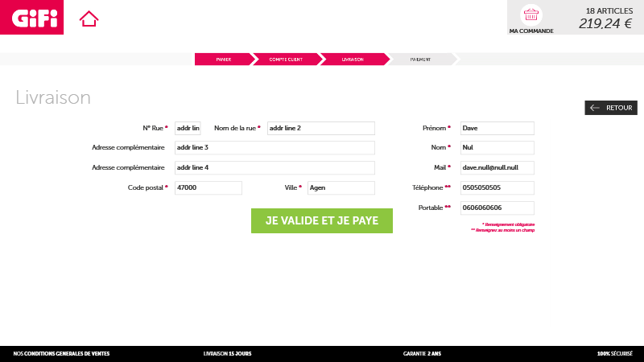
Task: Click the Téléphone input field
Action: coord(497,188)
